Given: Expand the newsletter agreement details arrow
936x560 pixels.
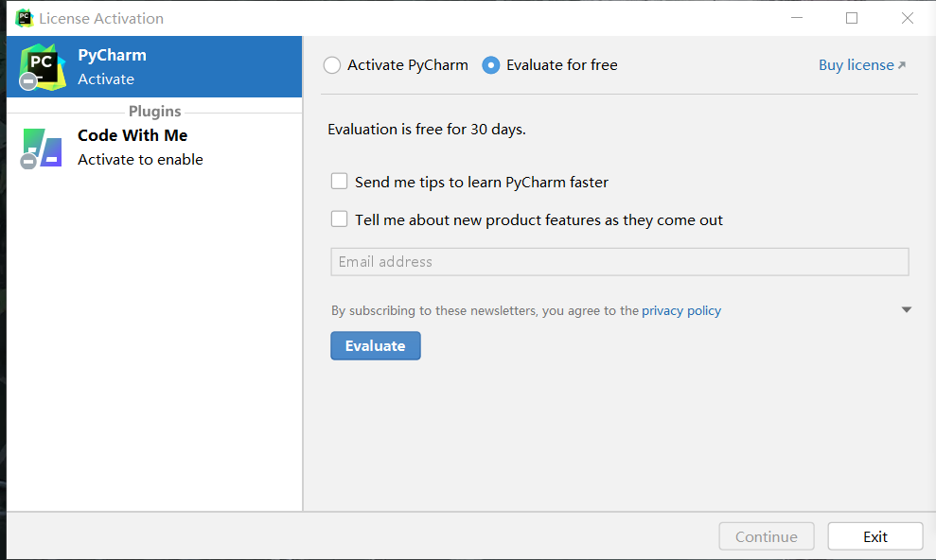Looking at the screenshot, I should pos(906,309).
